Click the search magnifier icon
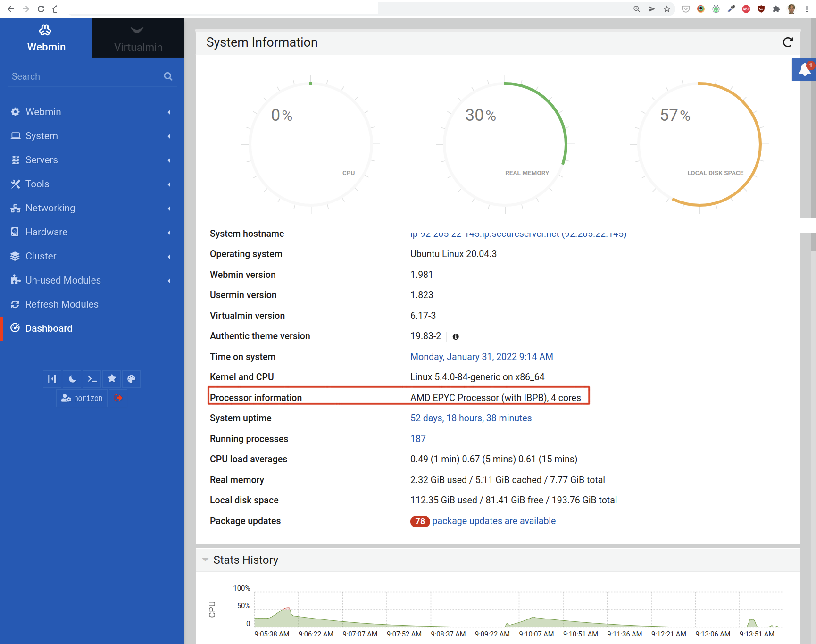The height and width of the screenshot is (644, 816). (x=168, y=76)
